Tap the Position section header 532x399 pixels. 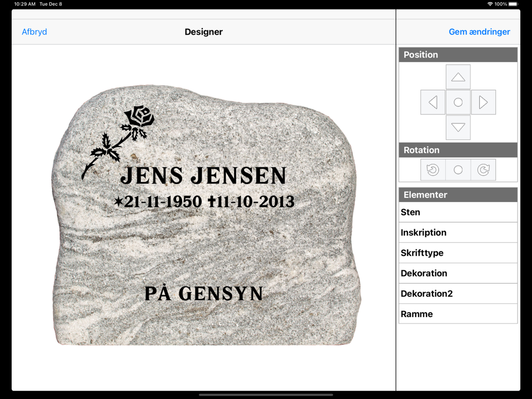pyautogui.click(x=458, y=55)
